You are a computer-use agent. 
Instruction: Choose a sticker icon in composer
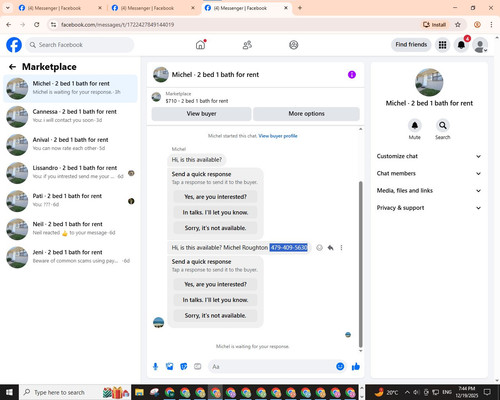click(184, 367)
